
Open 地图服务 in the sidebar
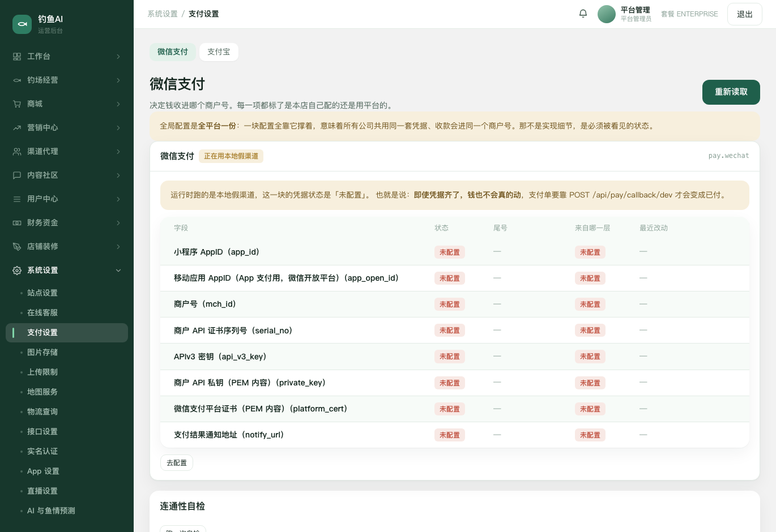coord(67,392)
